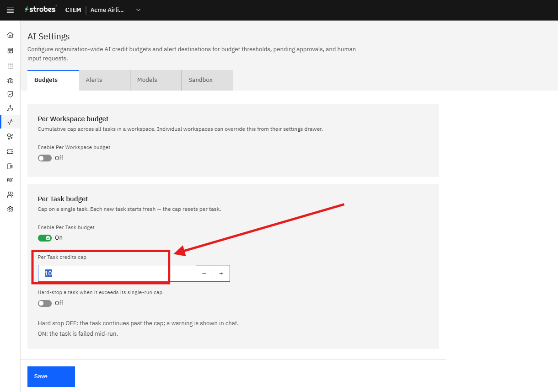Viewport: 558px width, 392px height.
Task: Click the Strobes logo
Action: coord(40,10)
